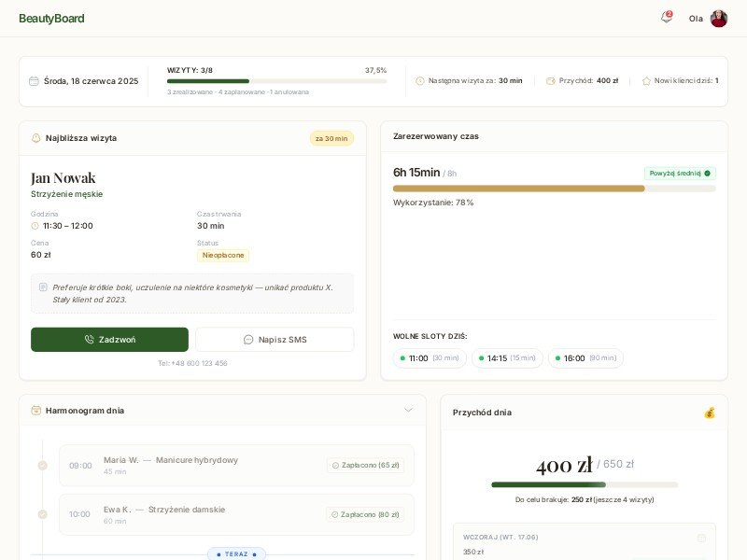The width and height of the screenshot is (747, 560).
Task: Click the wallet icon next to Przychód
Action: tap(551, 81)
